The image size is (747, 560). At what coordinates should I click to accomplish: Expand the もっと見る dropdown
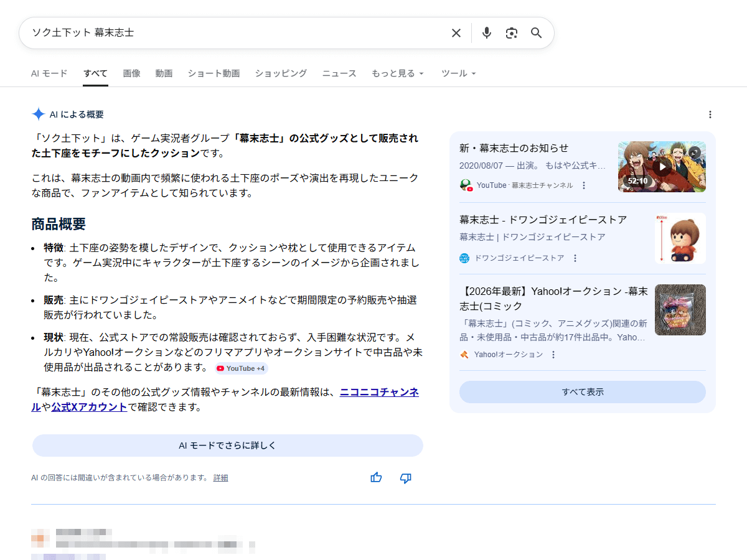(x=398, y=73)
